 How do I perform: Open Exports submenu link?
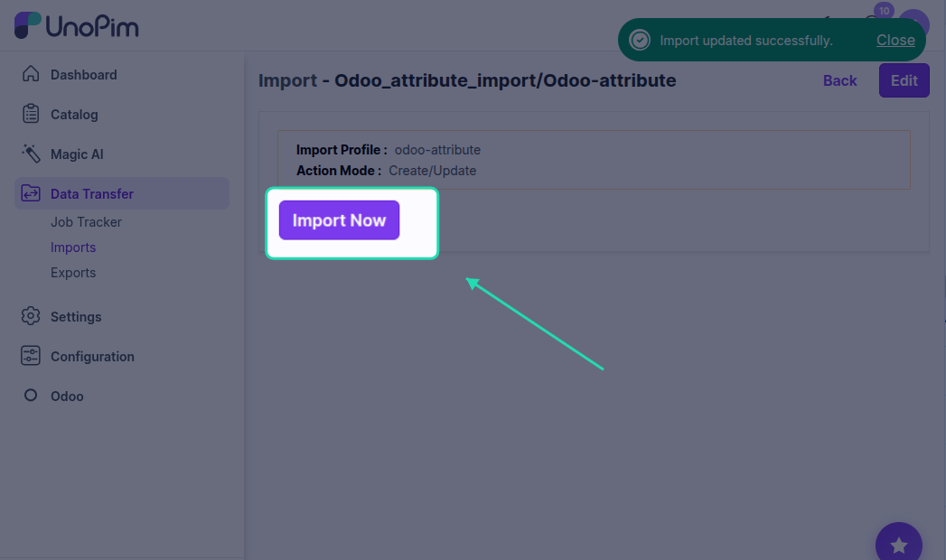(73, 273)
